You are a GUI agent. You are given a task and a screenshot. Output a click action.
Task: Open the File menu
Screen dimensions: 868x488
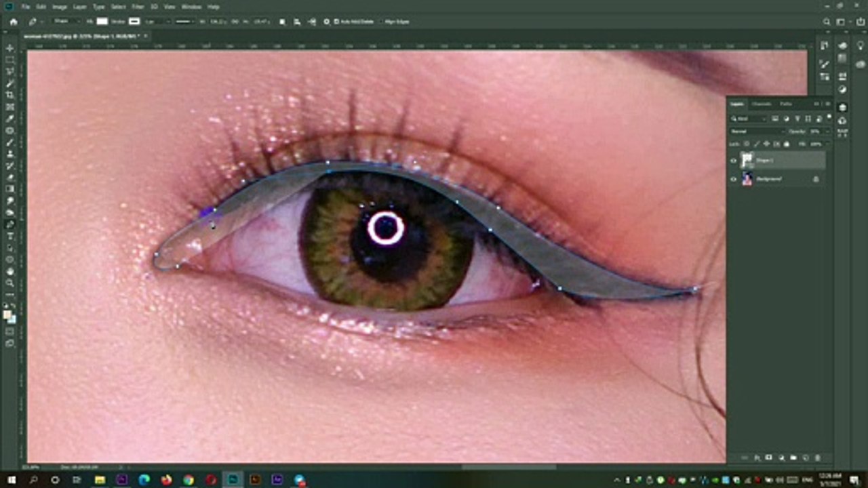pyautogui.click(x=25, y=7)
